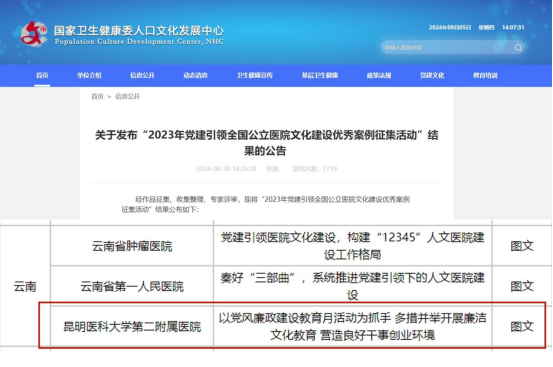The width and height of the screenshot is (553, 367).
Task: Click 图文 cell in highlighted row
Action: (522, 326)
